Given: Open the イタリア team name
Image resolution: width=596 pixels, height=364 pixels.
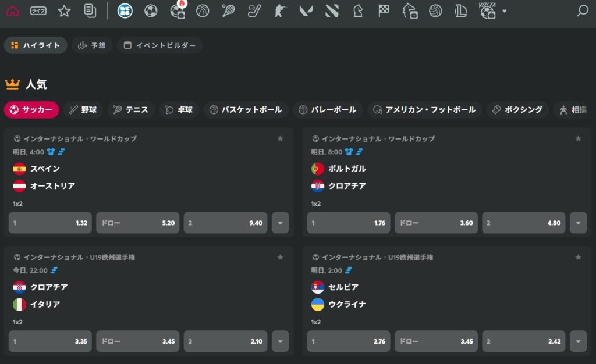Looking at the screenshot, I should pos(45,304).
